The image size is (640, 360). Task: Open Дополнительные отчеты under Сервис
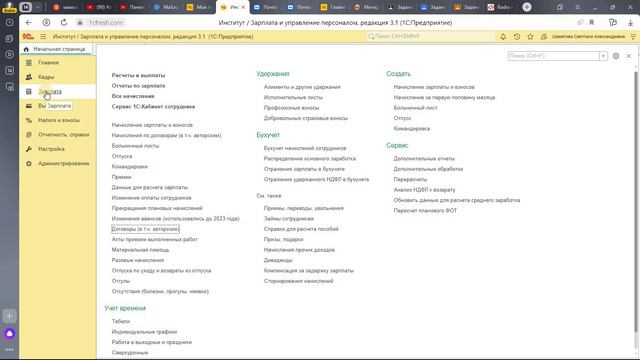(424, 158)
